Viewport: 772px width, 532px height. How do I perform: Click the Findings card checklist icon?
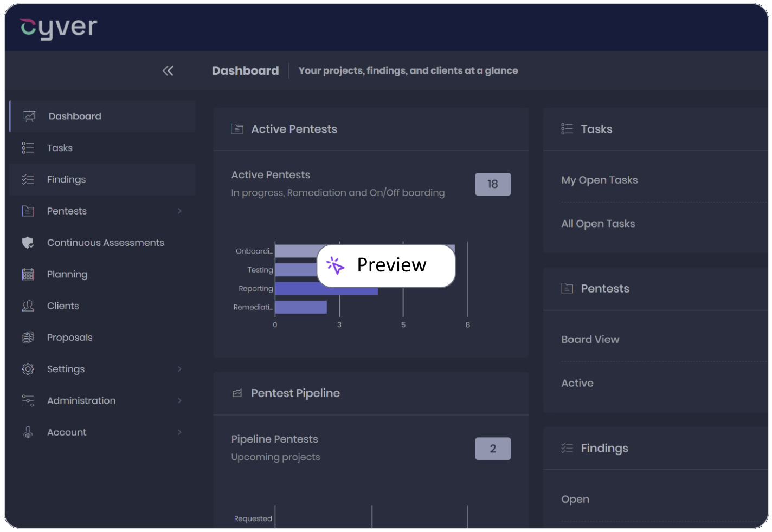click(x=567, y=448)
